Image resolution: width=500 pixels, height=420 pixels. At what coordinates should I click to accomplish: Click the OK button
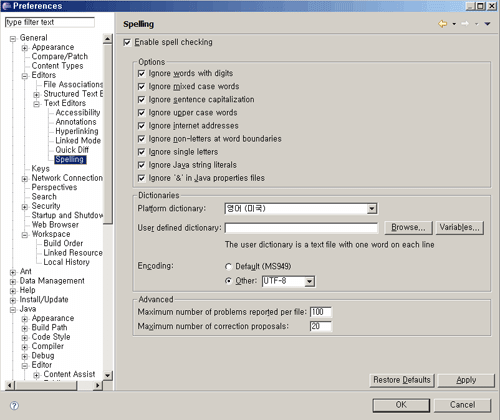pyautogui.click(x=401, y=405)
